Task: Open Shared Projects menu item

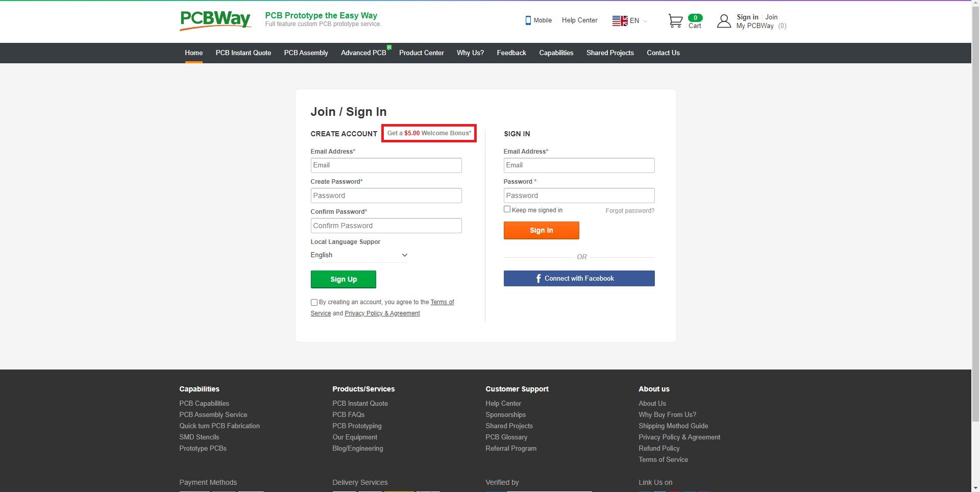Action: [610, 53]
